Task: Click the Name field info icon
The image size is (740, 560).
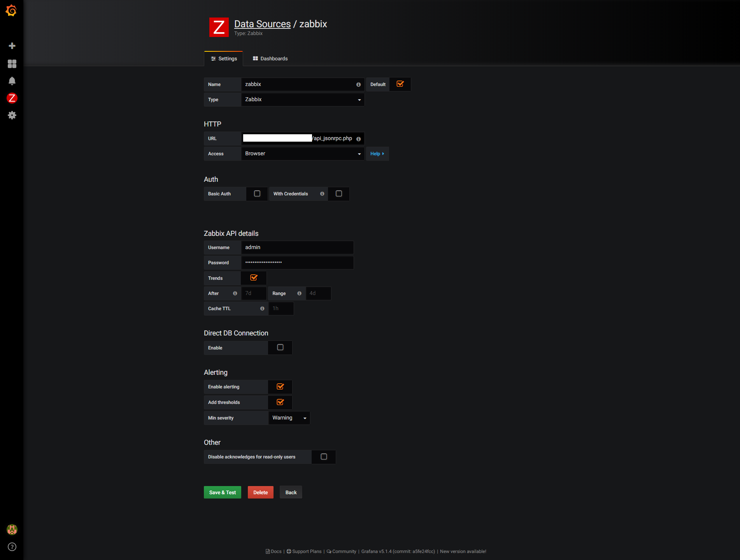Action: click(358, 84)
